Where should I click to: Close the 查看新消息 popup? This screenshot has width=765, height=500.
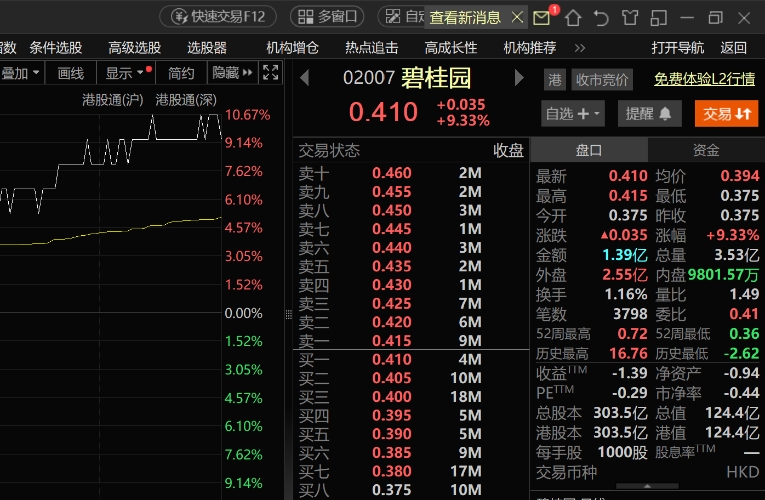tap(518, 18)
